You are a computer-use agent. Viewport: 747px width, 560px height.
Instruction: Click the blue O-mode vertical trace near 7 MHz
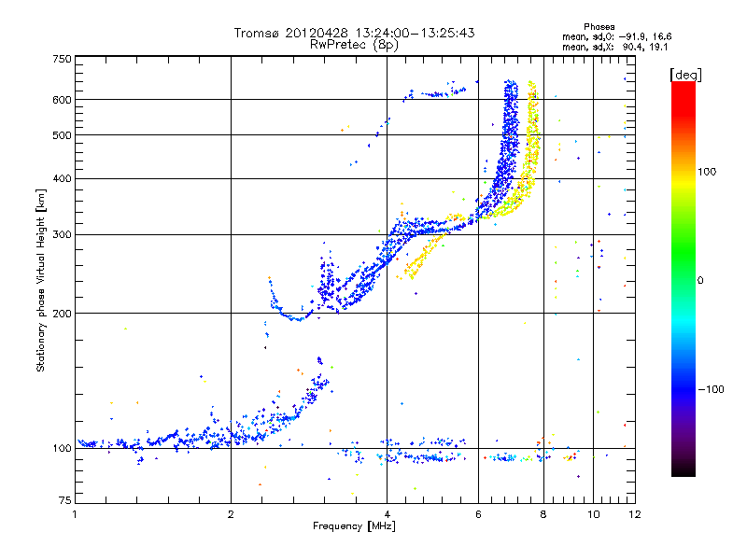[x=510, y=133]
